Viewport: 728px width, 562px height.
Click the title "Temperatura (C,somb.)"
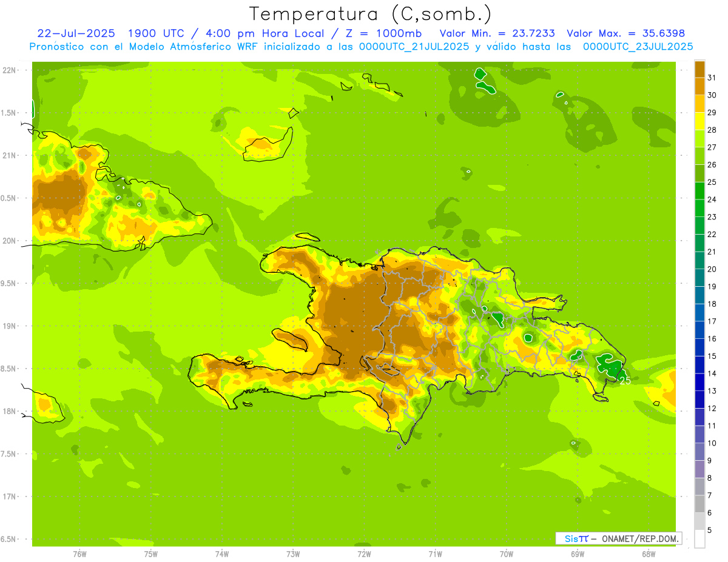(371, 13)
